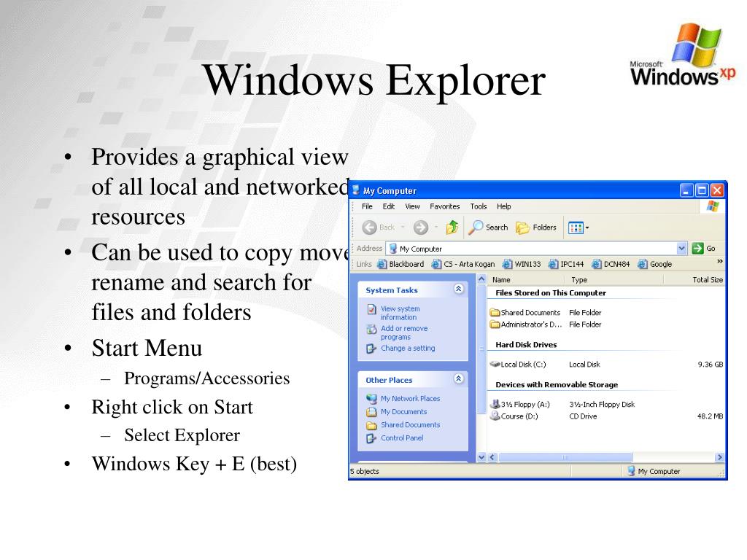
Task: Click the Back arrow icon
Action: click(x=369, y=227)
